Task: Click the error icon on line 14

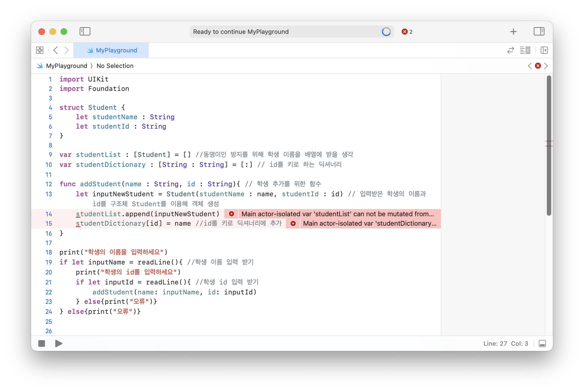Action: 231,214
